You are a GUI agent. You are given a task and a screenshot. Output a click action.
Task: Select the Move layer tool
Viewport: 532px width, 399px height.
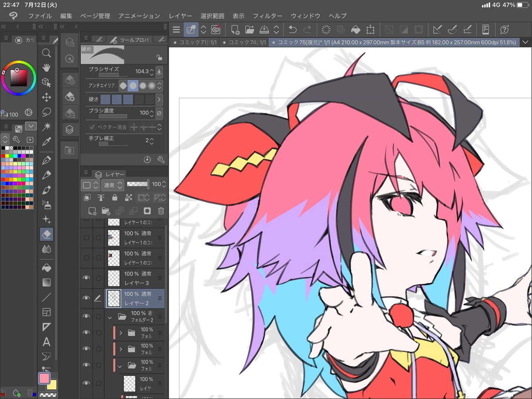46,97
